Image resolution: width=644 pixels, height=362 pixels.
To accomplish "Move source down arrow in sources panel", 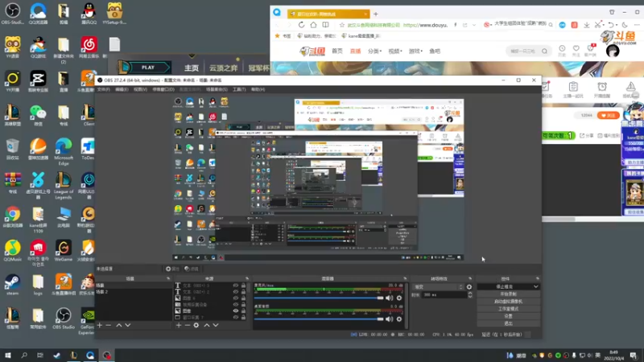I will point(216,325).
